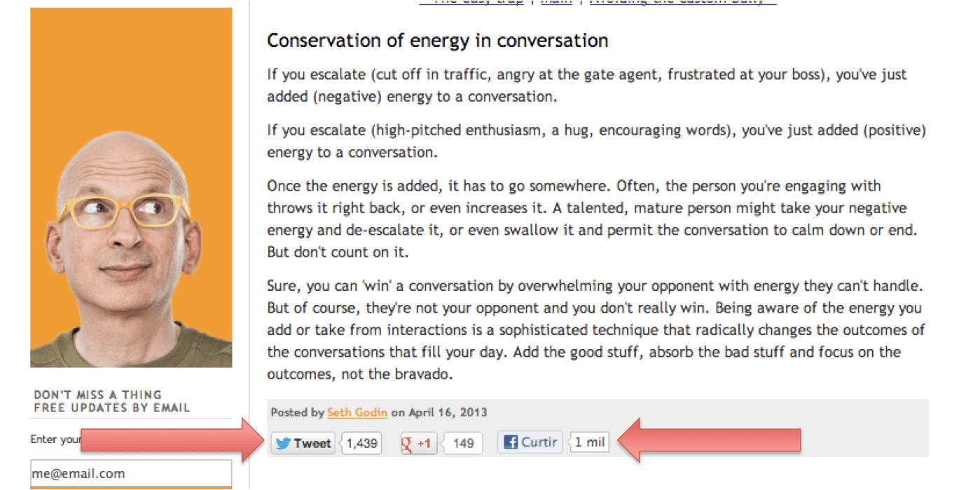
Task: Click the 149 Google plus count
Action: [x=463, y=443]
